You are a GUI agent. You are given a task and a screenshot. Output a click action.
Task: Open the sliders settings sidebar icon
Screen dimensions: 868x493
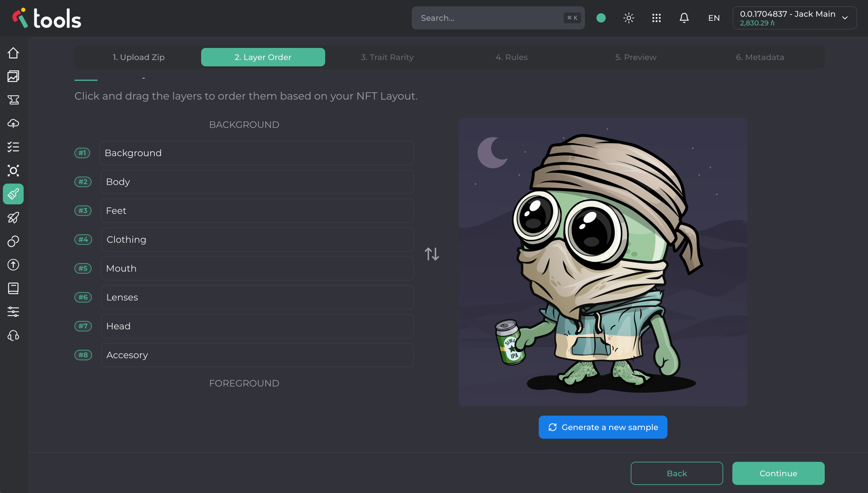coord(13,312)
